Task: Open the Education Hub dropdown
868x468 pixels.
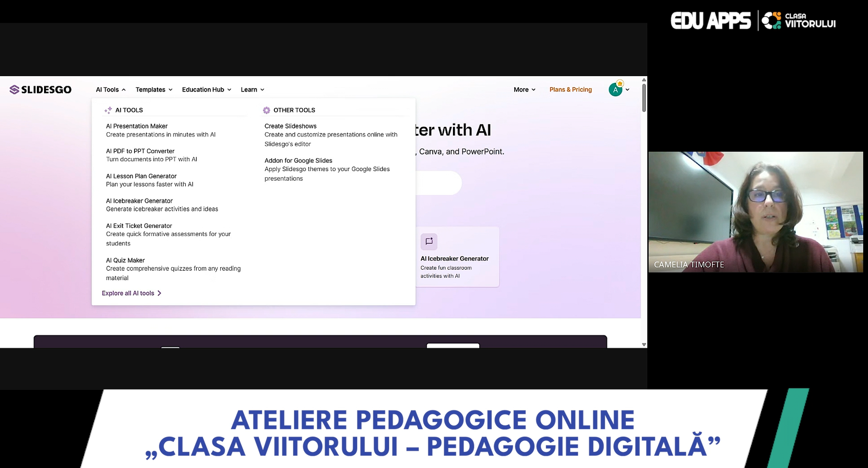Action: pos(206,90)
